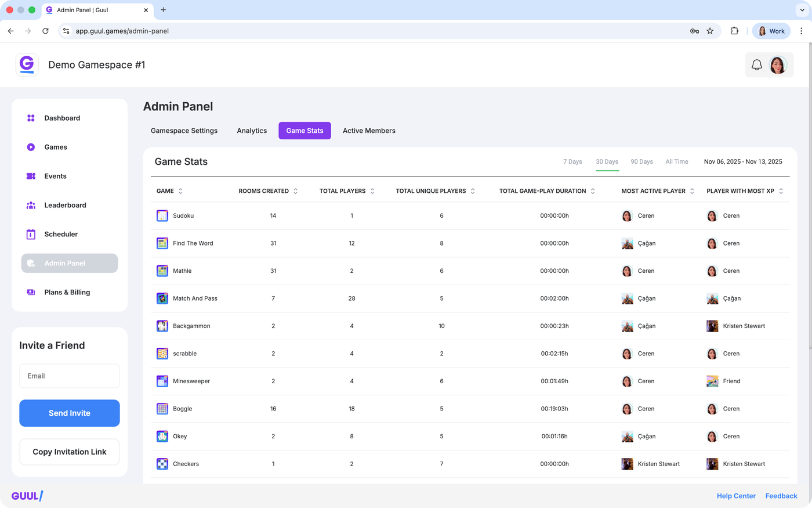
Task: Switch to the Analytics tab
Action: (252, 131)
